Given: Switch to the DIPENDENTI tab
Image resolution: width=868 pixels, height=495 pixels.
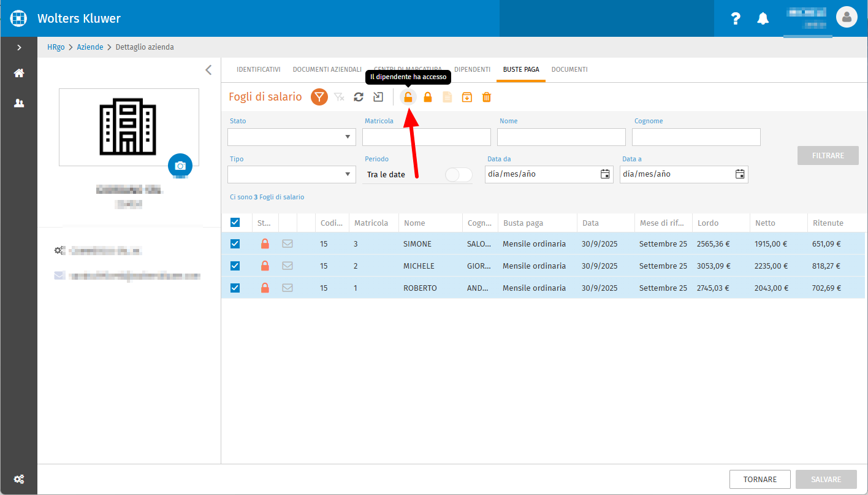Looking at the screenshot, I should 472,69.
